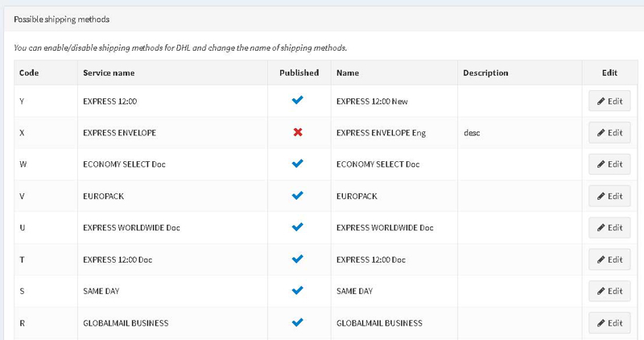Select the 'desc' description cell text

tap(472, 133)
